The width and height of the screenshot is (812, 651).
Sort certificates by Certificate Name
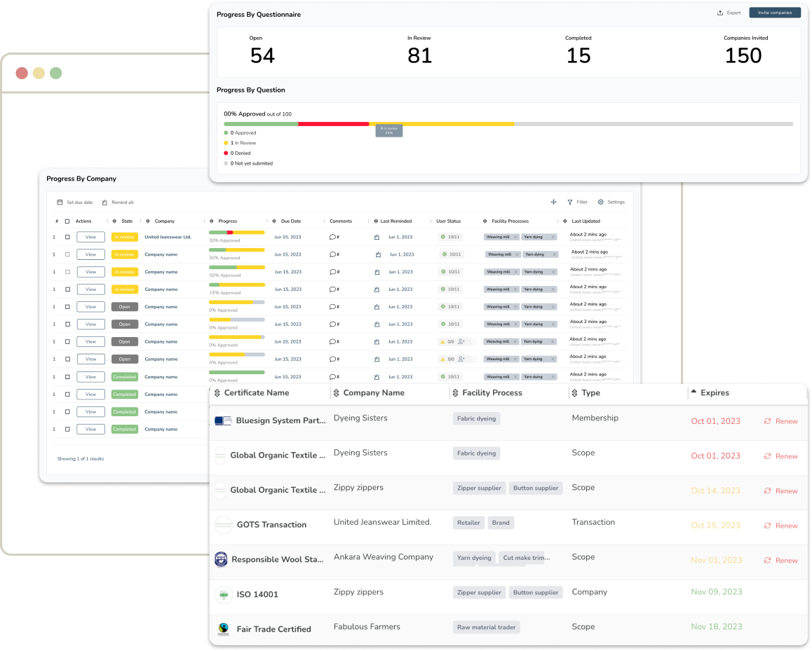(217, 393)
